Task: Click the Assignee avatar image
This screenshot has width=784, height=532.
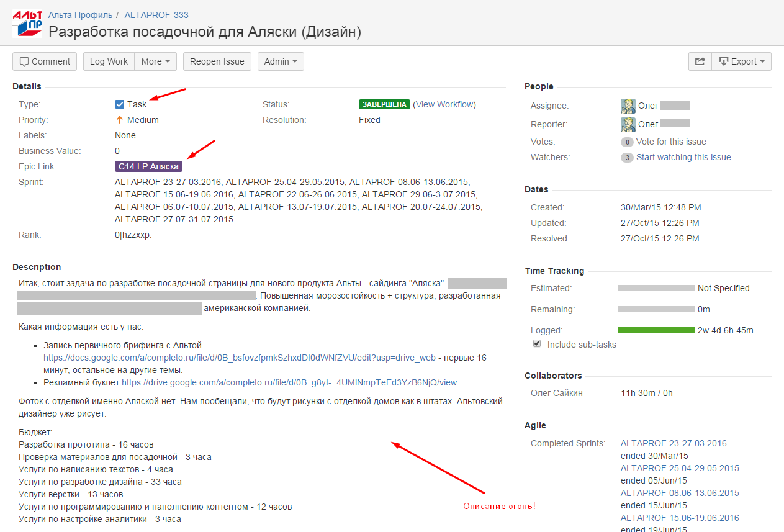Action: (628, 106)
